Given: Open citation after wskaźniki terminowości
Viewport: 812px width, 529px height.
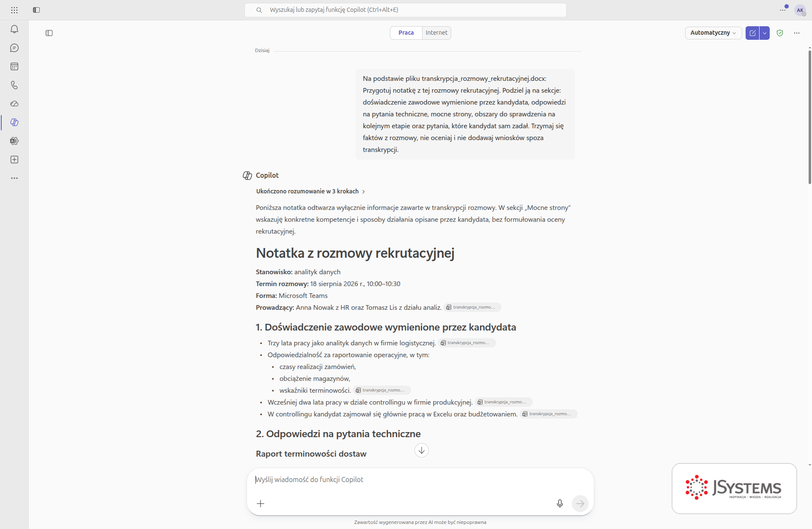Looking at the screenshot, I should 382,390.
